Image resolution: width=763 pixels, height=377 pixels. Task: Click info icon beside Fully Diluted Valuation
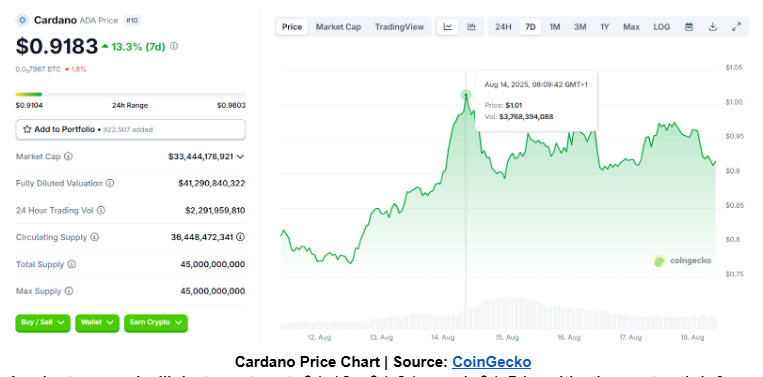110,183
